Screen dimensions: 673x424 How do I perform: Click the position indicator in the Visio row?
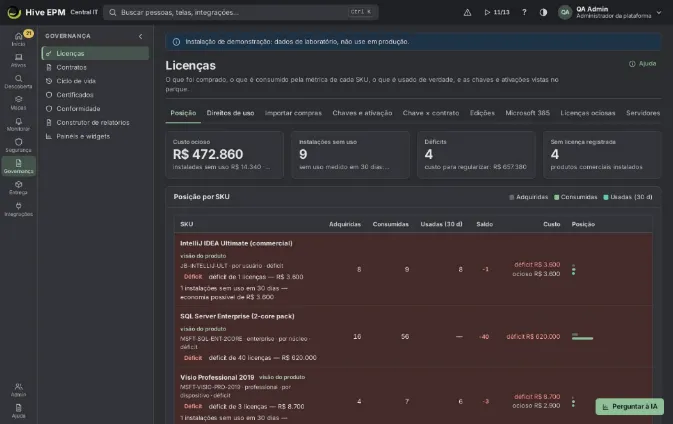tap(573, 402)
